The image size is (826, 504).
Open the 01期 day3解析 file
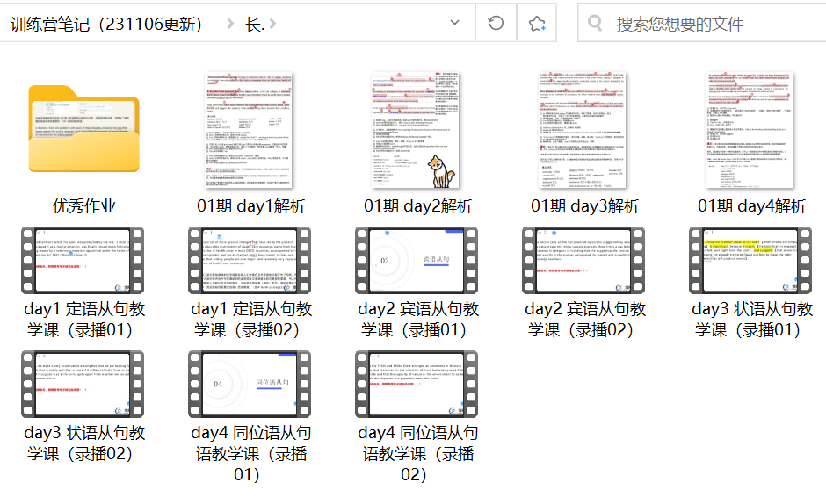point(584,130)
